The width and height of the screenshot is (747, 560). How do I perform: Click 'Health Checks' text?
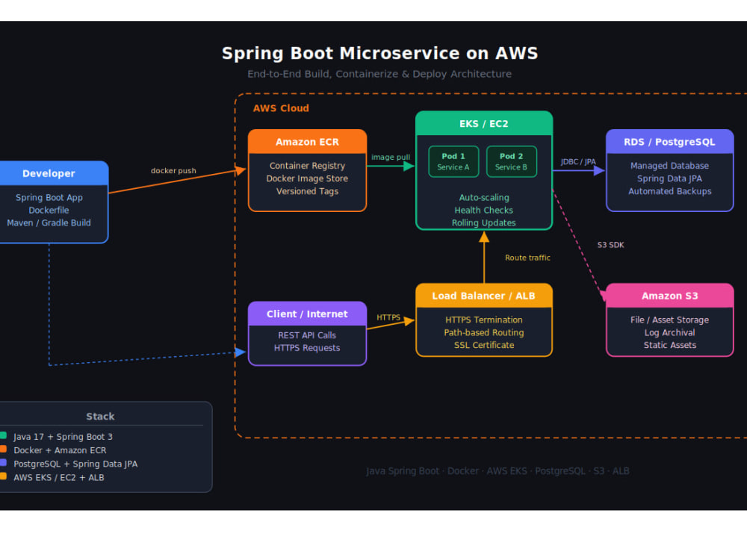point(484,210)
